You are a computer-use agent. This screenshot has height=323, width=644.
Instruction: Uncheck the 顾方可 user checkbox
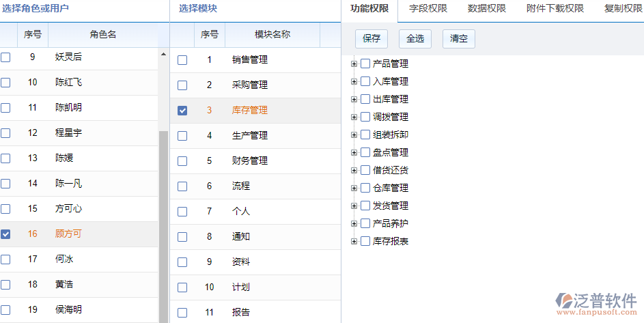tap(5, 234)
